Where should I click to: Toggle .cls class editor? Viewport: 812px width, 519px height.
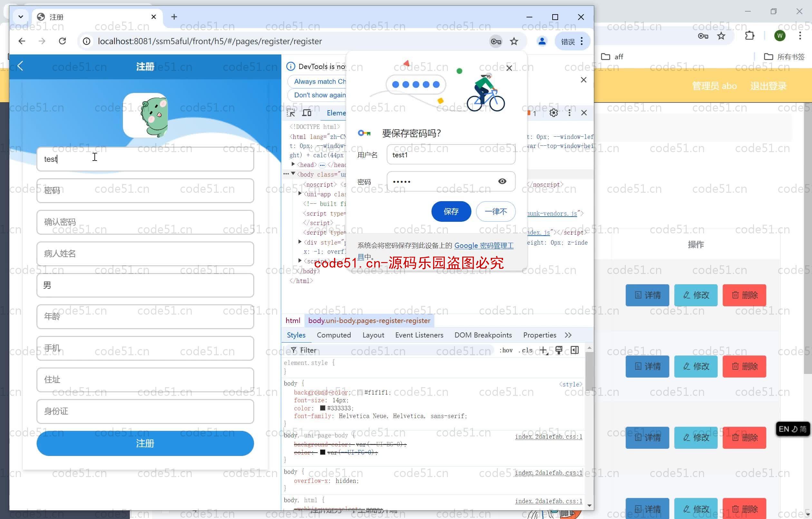point(525,350)
